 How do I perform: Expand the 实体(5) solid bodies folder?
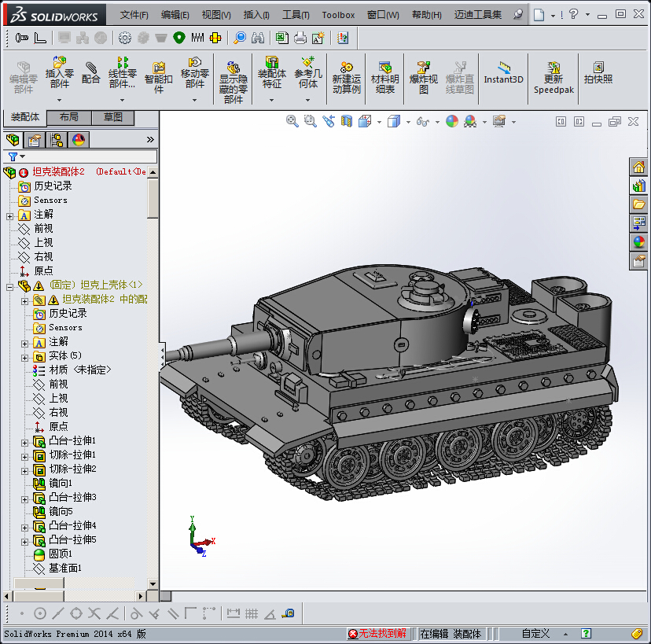coord(24,356)
